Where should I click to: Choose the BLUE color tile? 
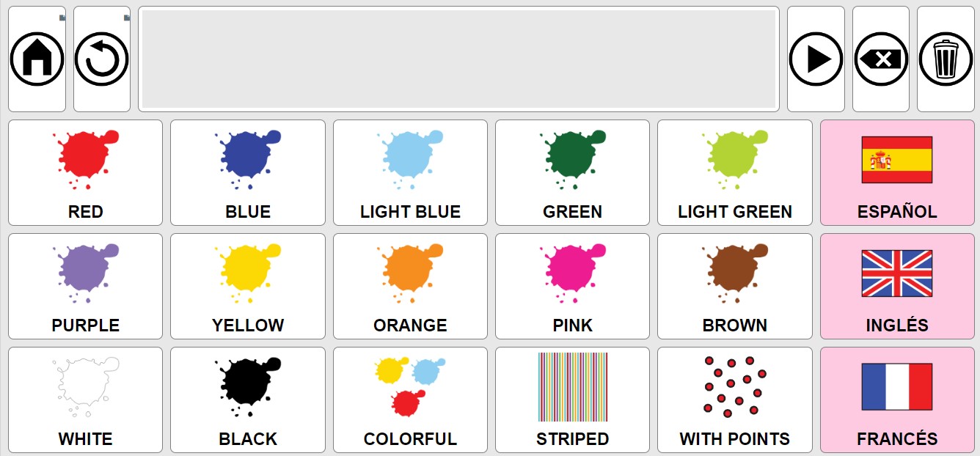click(248, 173)
